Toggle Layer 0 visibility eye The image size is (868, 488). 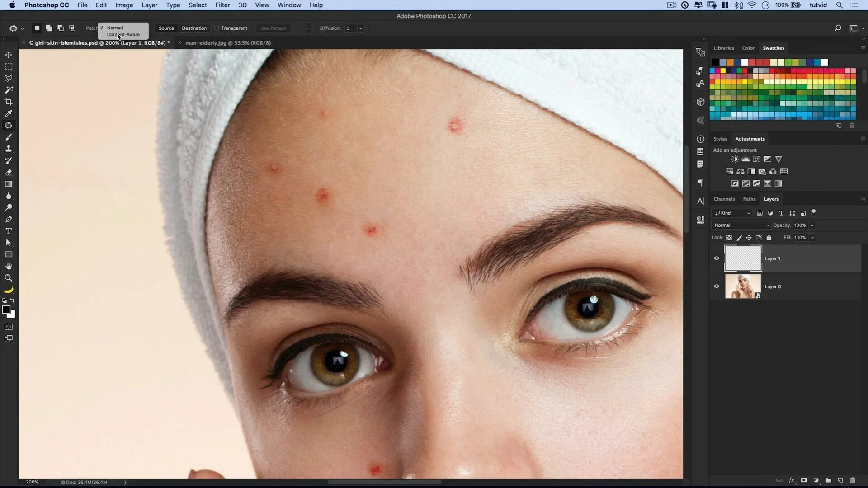coord(717,286)
